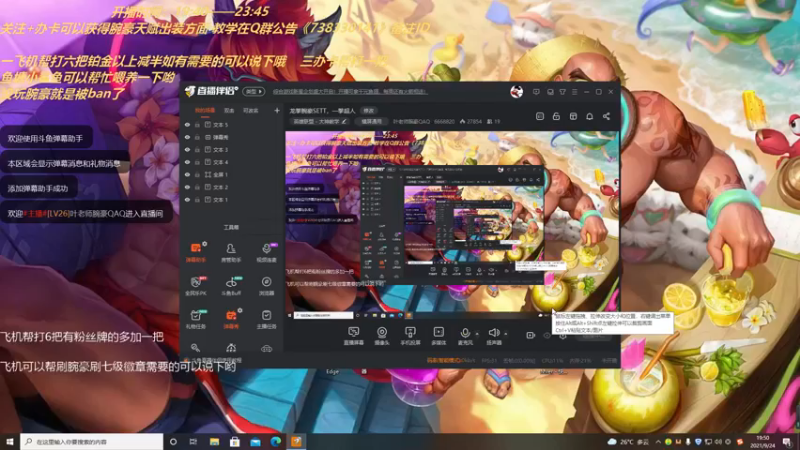Screen dimensions: 800x450
Task: Select the 全屏 1 source row
Action: pyautogui.click(x=232, y=174)
